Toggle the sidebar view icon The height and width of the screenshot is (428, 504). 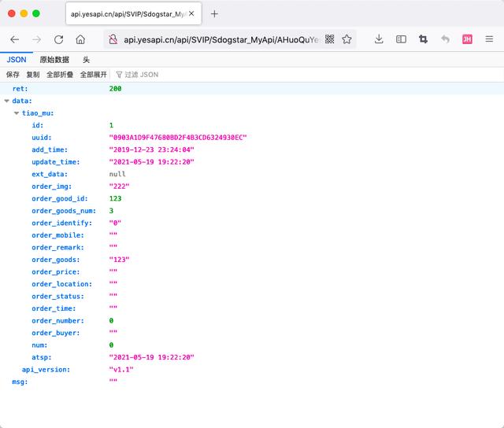(x=401, y=39)
